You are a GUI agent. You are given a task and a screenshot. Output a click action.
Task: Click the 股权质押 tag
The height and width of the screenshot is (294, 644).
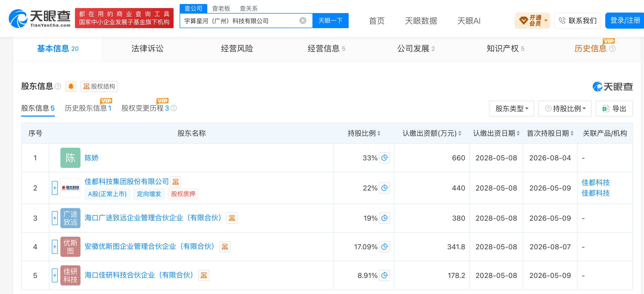point(183,194)
